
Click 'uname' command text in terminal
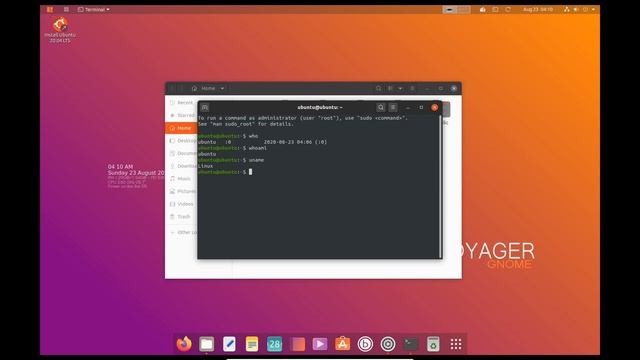(256, 160)
